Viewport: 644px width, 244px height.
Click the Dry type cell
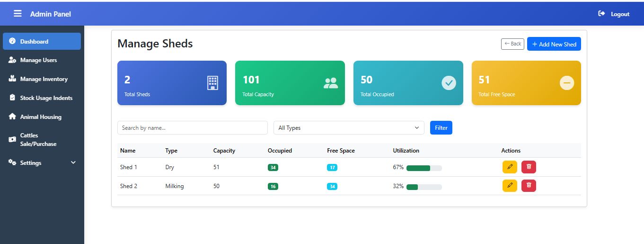click(x=170, y=167)
